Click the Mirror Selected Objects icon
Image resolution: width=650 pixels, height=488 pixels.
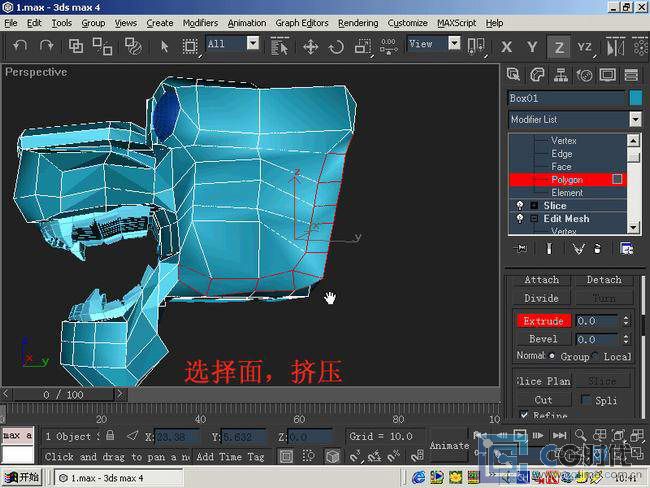615,46
